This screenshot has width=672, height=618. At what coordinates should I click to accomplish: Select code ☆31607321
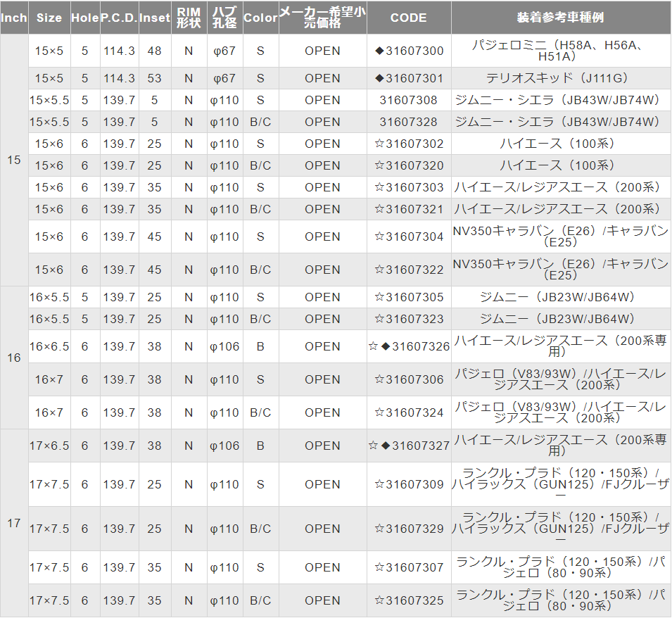coord(409,210)
